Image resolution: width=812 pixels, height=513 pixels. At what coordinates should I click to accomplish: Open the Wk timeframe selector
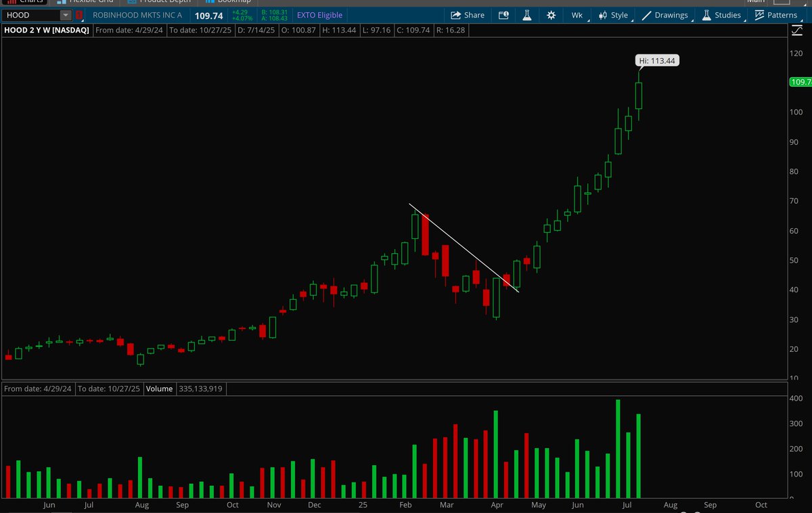(577, 15)
